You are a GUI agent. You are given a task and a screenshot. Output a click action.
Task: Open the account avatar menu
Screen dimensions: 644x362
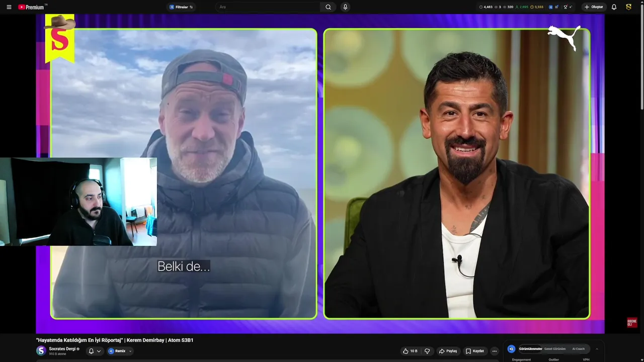tap(628, 7)
